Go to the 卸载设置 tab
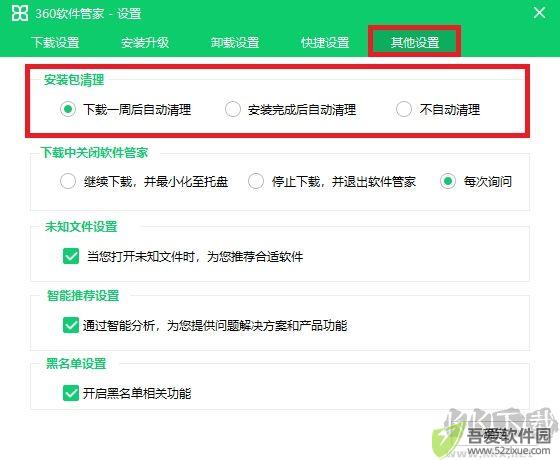The height and width of the screenshot is (460, 560). (235, 42)
